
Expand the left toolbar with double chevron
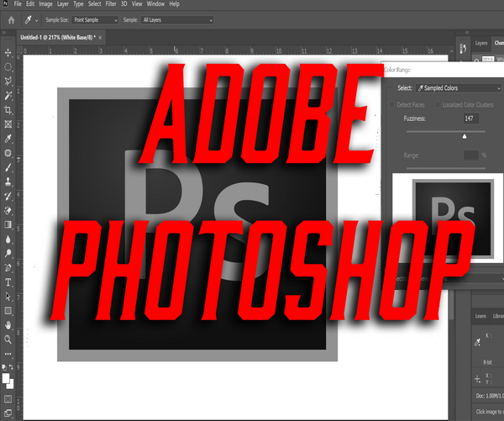pyautogui.click(x=4, y=33)
